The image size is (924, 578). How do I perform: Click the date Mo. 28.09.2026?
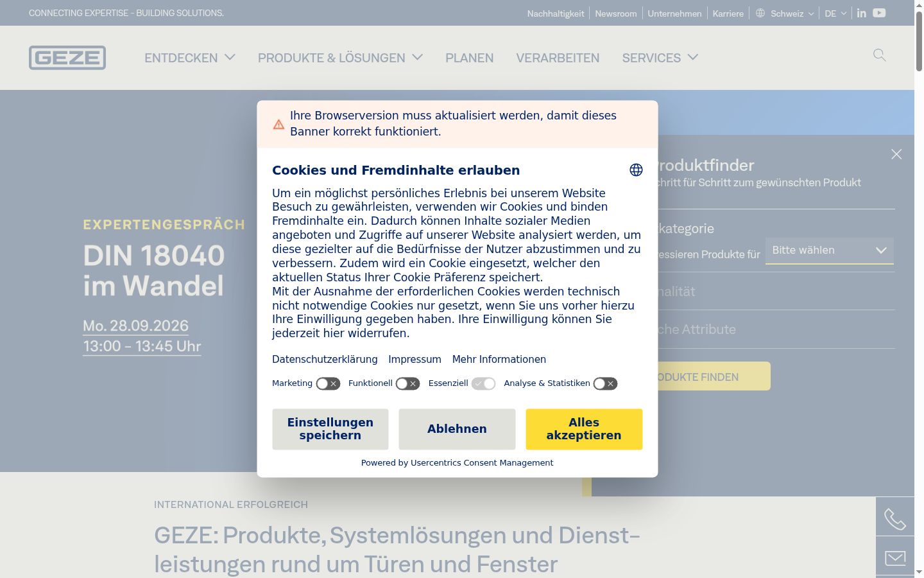coord(136,326)
